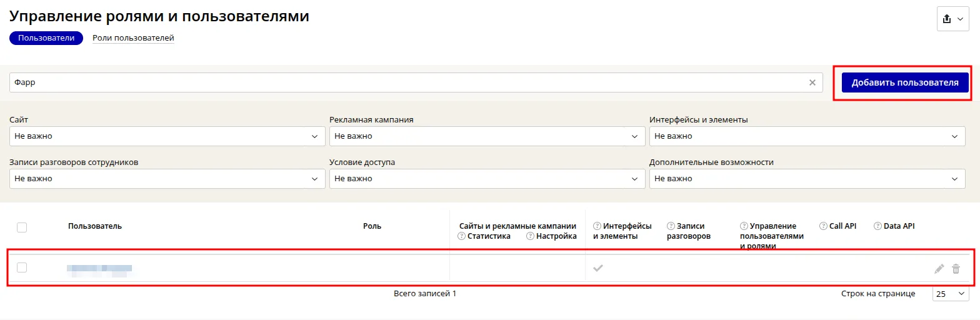980x320 pixels.
Task: Select the Пользователи tab
Action: coord(46,38)
